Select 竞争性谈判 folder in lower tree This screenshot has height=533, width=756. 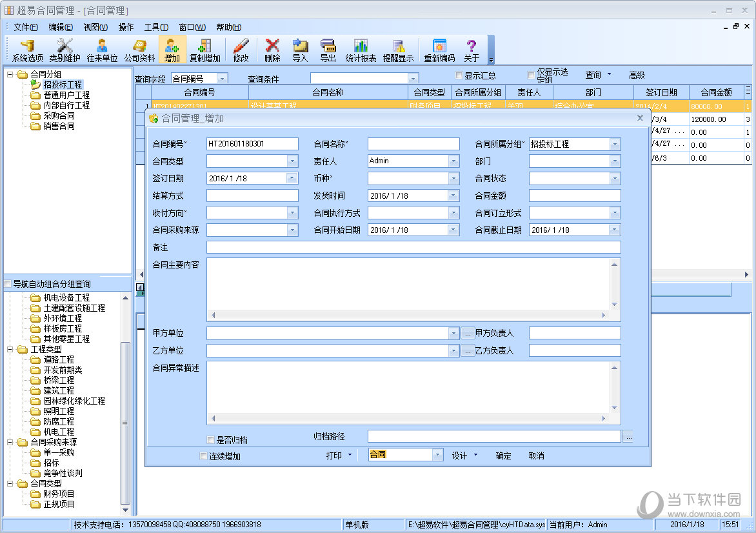(x=63, y=473)
